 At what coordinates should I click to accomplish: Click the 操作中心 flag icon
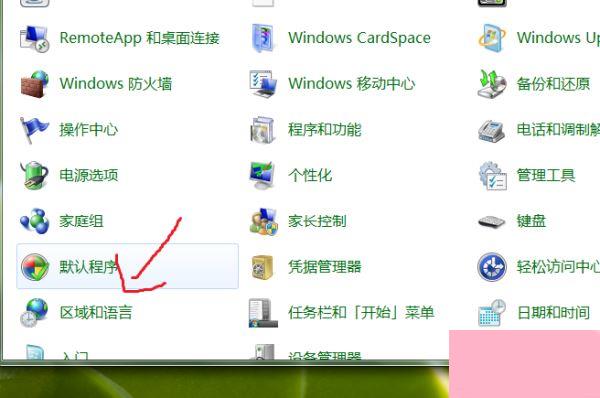pyautogui.click(x=34, y=130)
